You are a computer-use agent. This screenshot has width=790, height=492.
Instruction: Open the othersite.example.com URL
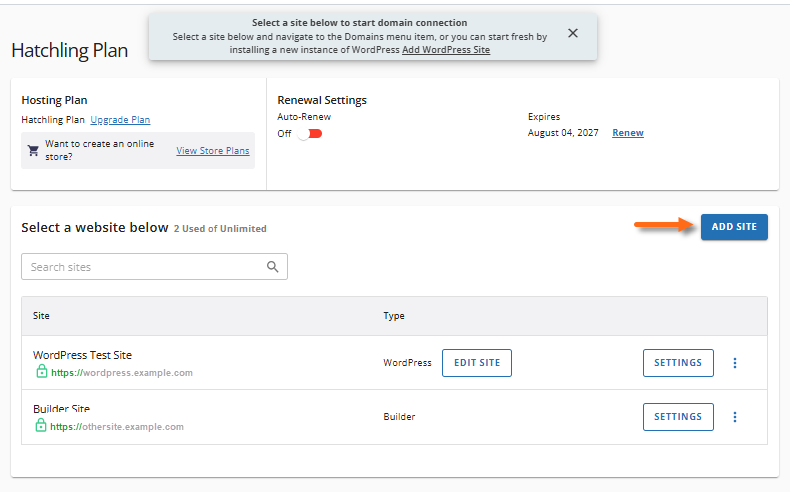117,427
